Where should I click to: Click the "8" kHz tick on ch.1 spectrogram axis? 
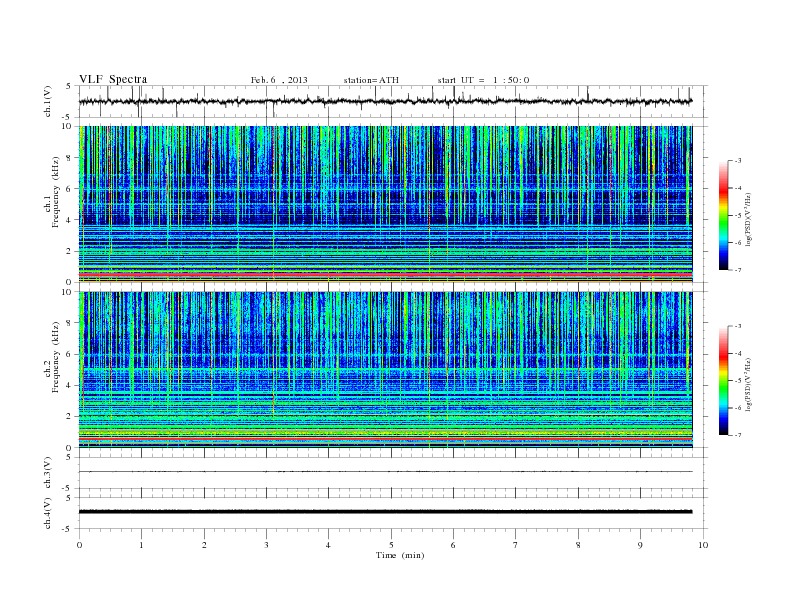[70, 158]
